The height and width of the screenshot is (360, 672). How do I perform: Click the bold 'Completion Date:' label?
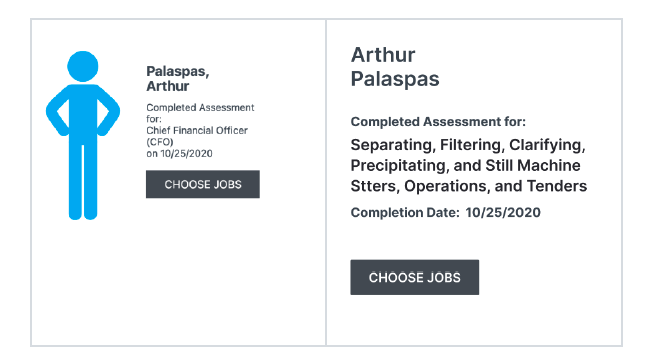point(405,213)
